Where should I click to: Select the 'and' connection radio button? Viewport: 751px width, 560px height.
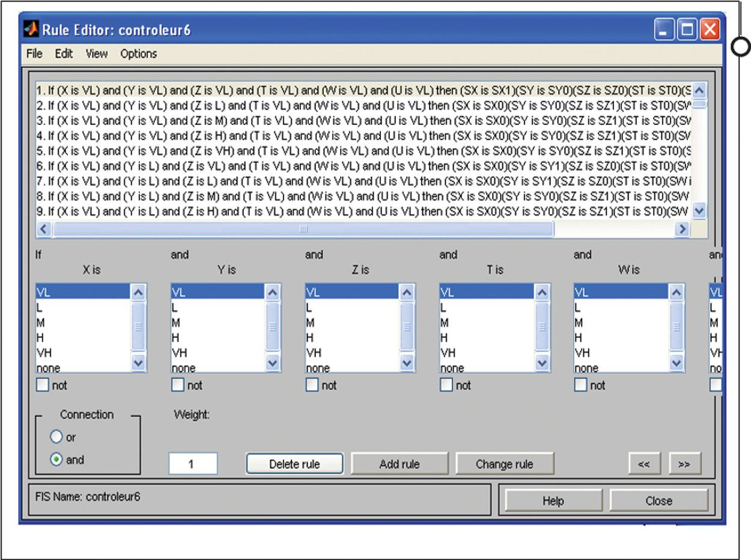[x=56, y=460]
